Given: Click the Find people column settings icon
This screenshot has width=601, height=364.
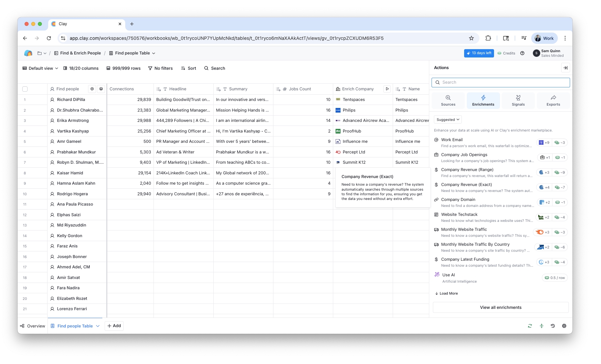Looking at the screenshot, I should (92, 89).
